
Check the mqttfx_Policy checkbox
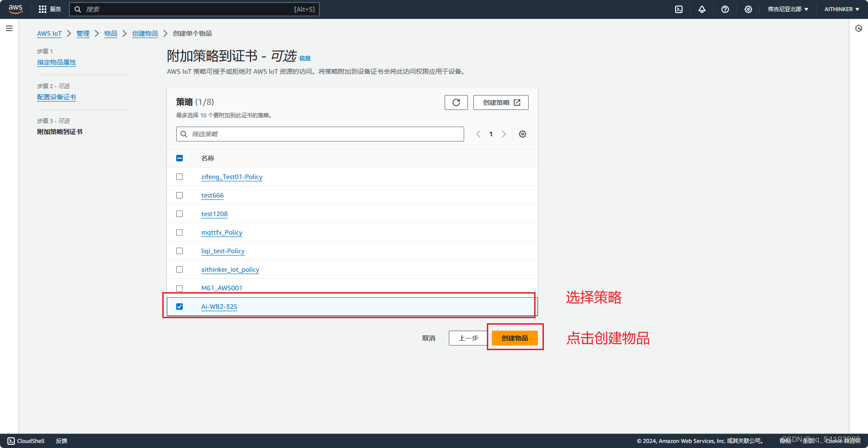tap(179, 232)
